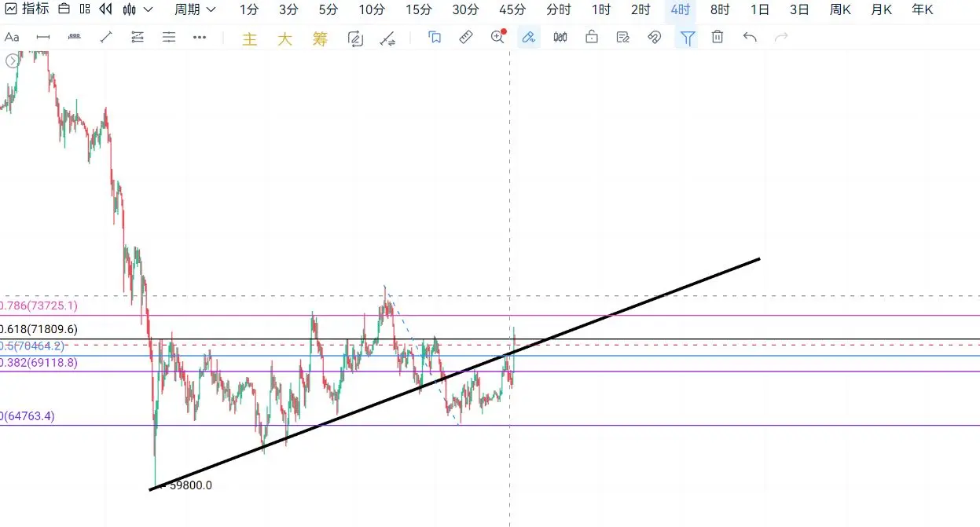The width and height of the screenshot is (980, 527).
Task: Switch to the 年K yearly chart
Action: tap(922, 9)
